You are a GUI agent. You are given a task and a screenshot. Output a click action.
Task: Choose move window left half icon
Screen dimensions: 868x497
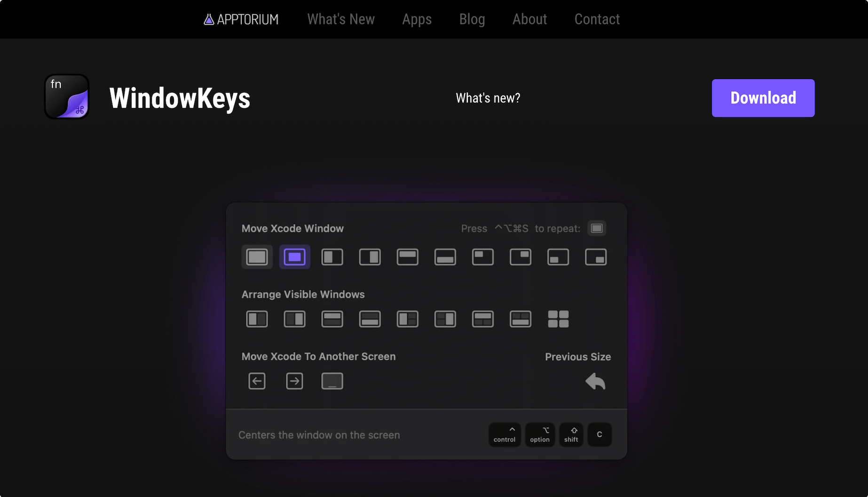click(x=332, y=257)
